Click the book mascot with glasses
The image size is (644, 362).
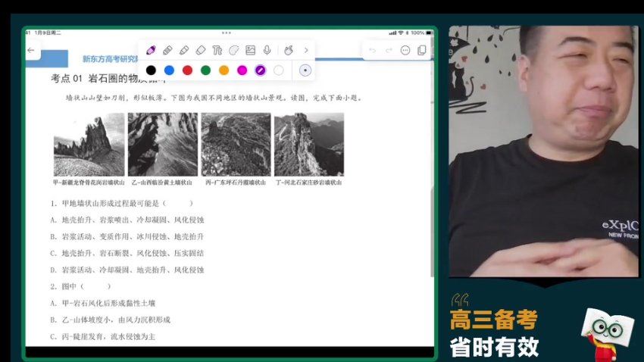[607, 335]
